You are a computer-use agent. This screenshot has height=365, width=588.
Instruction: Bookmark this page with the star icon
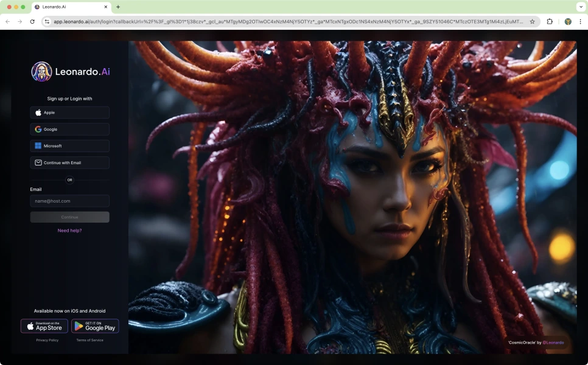pyautogui.click(x=532, y=22)
